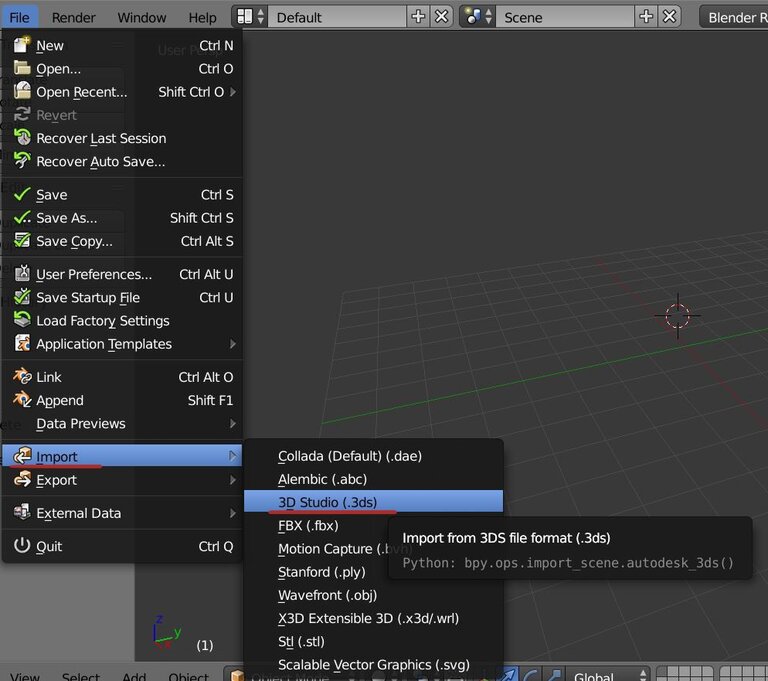Click the Quit power icon
768x681 pixels.
pyautogui.click(x=22, y=545)
